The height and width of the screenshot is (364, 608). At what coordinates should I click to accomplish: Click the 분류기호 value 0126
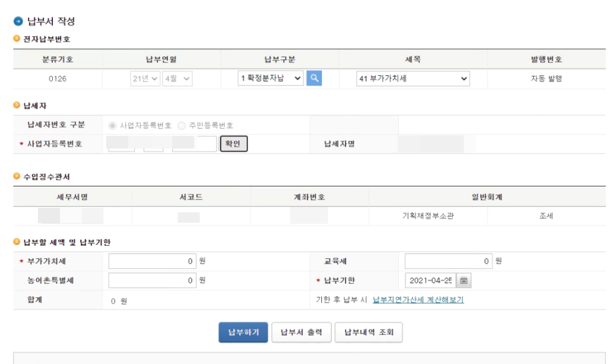[58, 79]
